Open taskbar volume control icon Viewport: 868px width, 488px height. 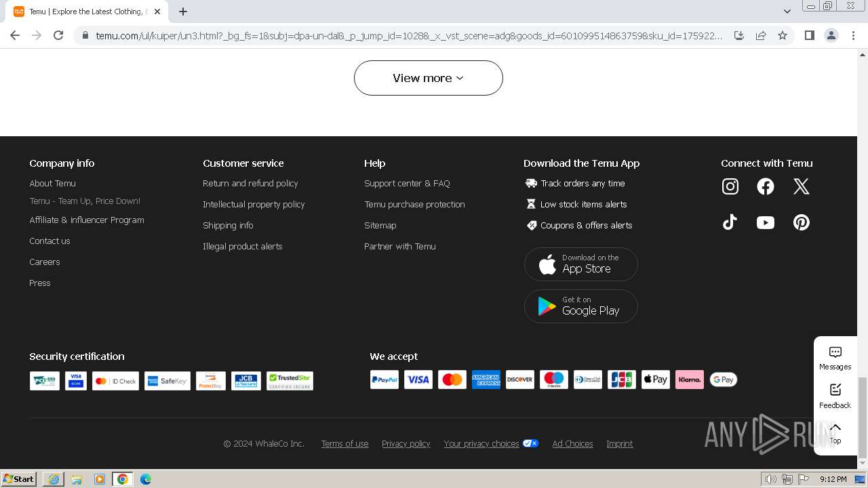771,479
